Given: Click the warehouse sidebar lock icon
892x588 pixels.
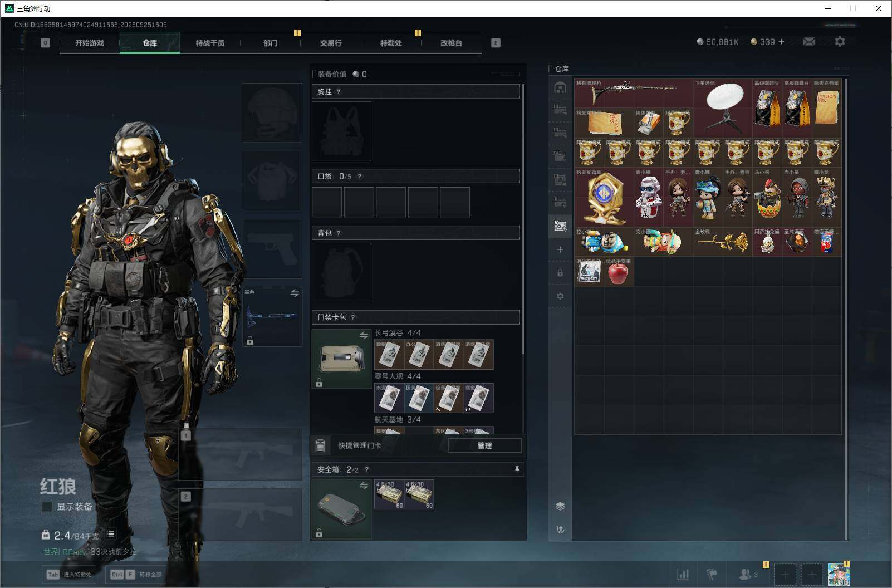Looking at the screenshot, I should pos(560,273).
